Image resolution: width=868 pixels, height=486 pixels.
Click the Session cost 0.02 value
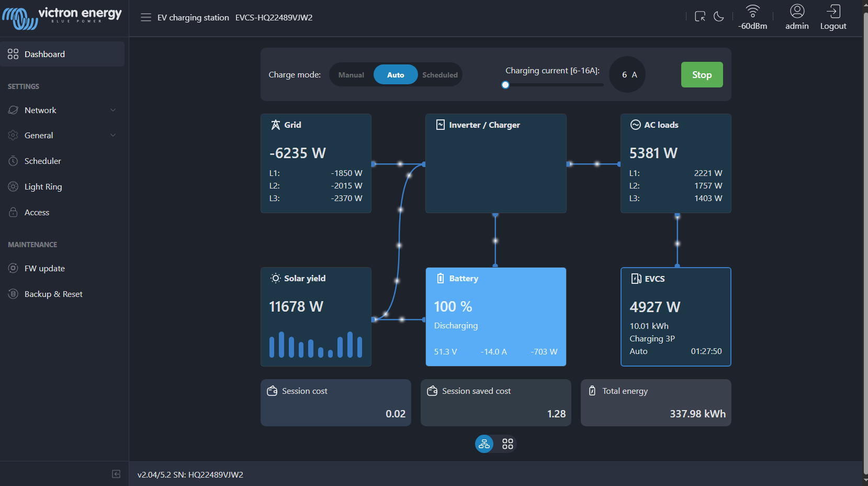coord(396,414)
